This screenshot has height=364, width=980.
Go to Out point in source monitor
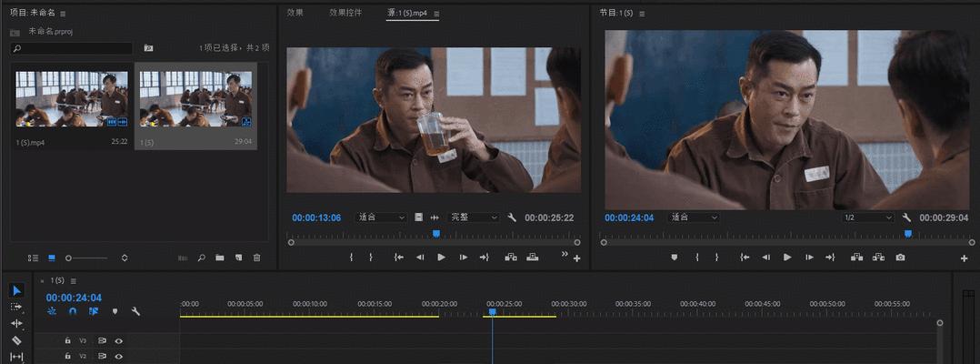(484, 257)
